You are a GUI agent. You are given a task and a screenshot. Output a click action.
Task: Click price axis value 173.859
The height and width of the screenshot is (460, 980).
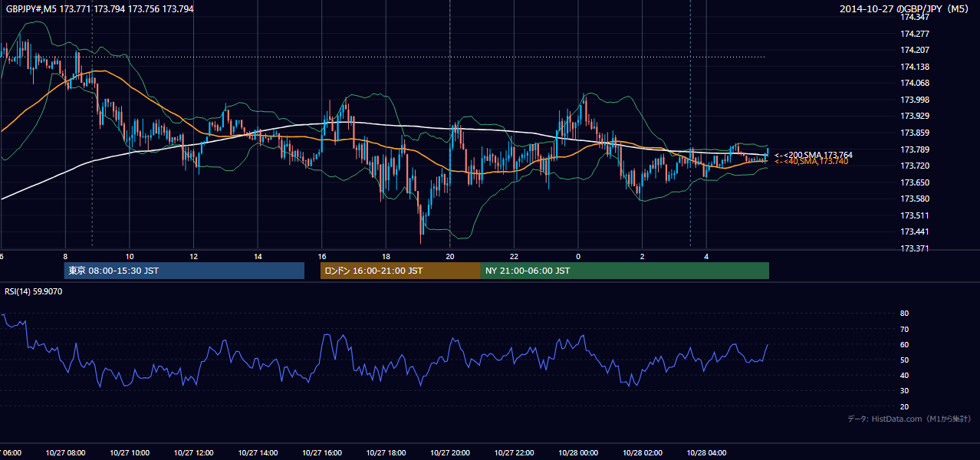(914, 133)
